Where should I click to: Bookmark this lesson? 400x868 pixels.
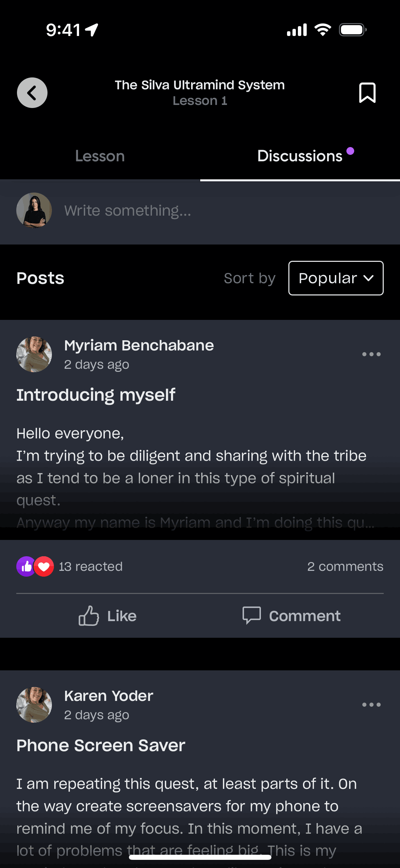(367, 93)
